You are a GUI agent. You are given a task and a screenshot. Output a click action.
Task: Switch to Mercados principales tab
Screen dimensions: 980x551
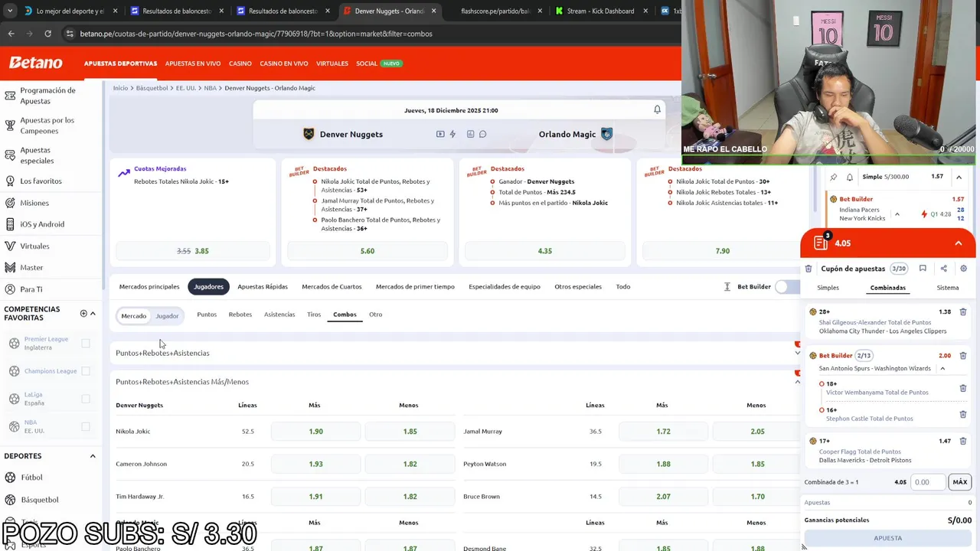[149, 286]
